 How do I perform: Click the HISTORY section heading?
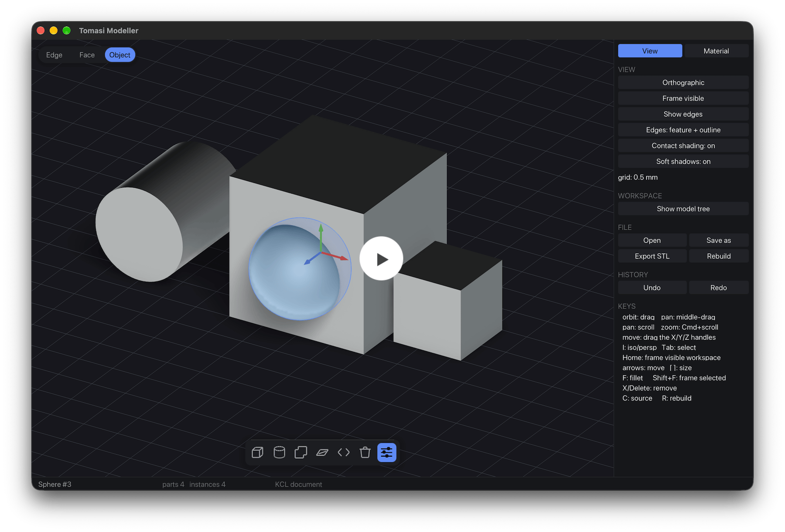(633, 274)
